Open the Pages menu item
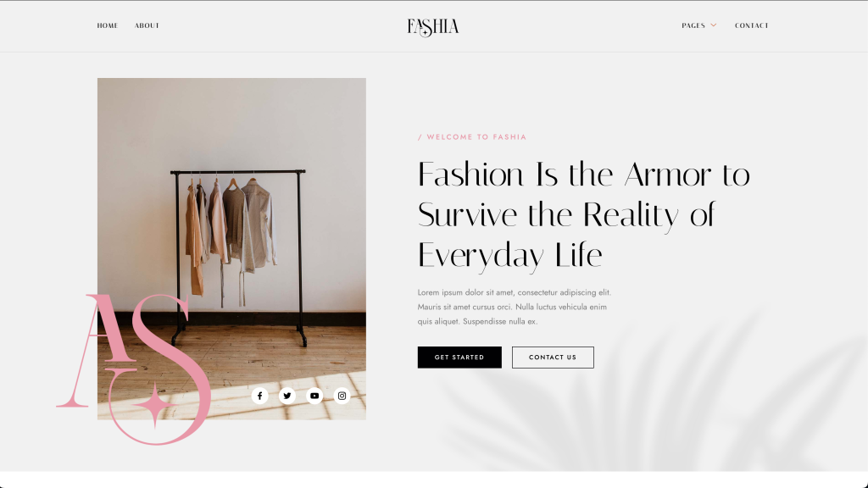868x488 pixels. [693, 25]
